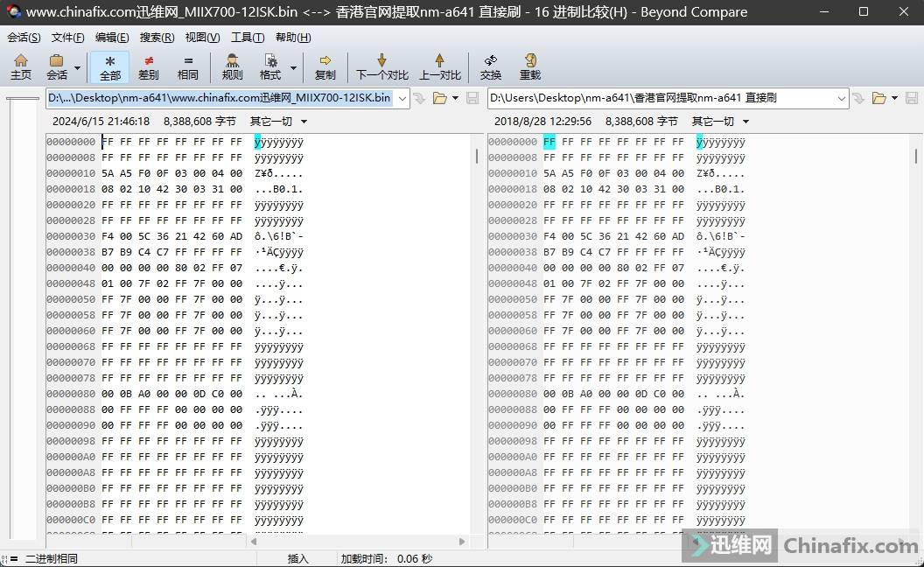Jump to Previous Difference (上一对比)
Image resolution: width=924 pixels, height=567 pixels.
coord(439,66)
